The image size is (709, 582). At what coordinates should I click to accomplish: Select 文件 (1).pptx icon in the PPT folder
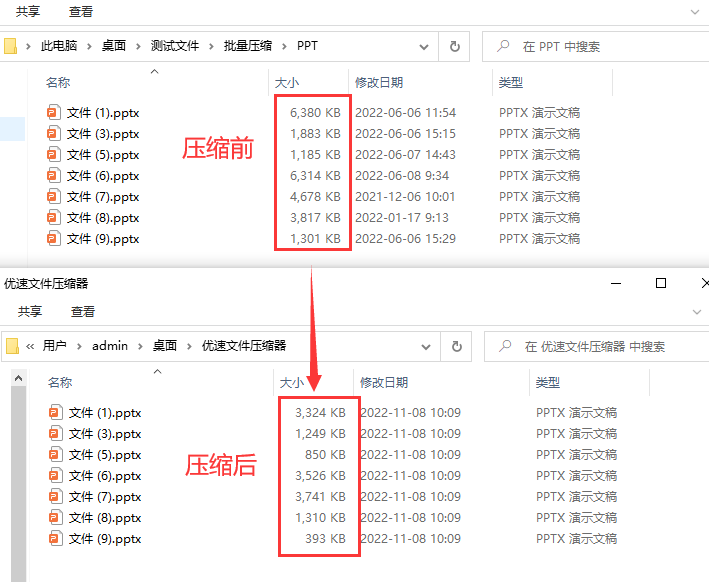click(x=53, y=112)
